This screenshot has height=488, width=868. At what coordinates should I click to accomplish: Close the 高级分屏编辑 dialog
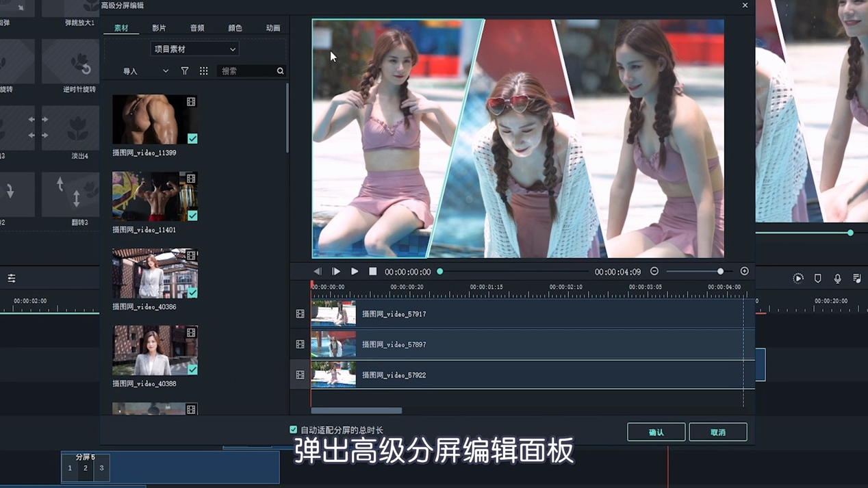pos(745,5)
